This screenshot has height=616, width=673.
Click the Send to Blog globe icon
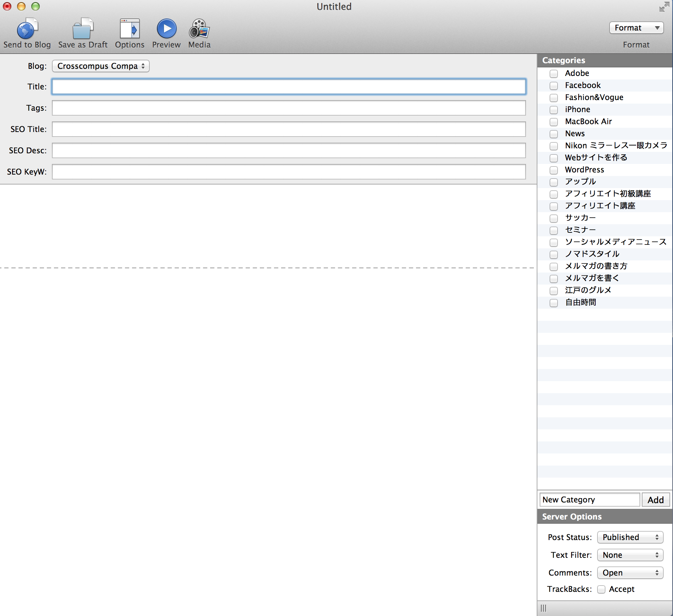pos(27,28)
